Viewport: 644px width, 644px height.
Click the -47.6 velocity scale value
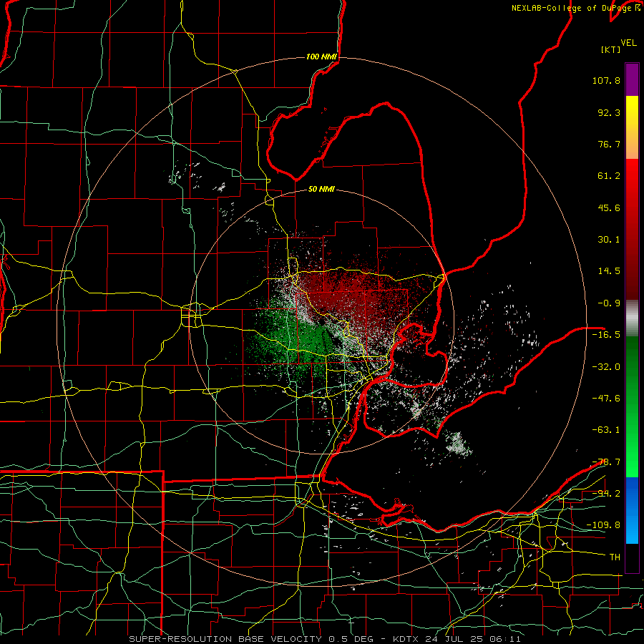point(606,399)
